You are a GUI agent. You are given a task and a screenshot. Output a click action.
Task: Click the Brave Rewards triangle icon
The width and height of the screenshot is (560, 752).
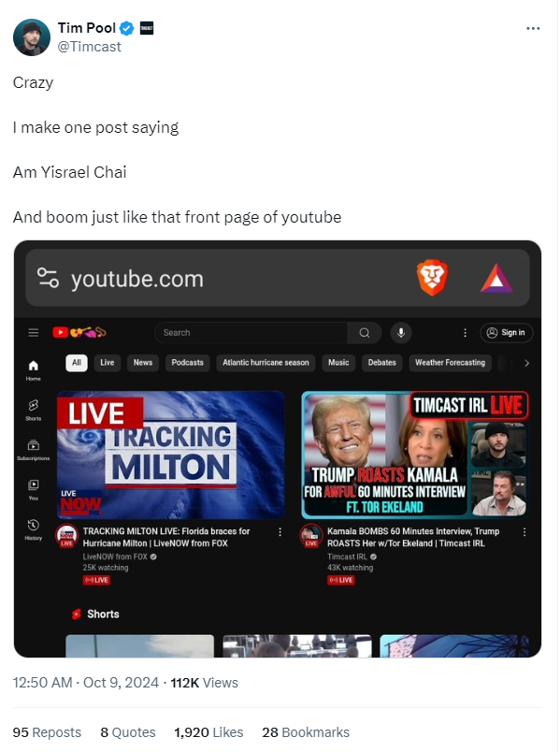point(496,278)
